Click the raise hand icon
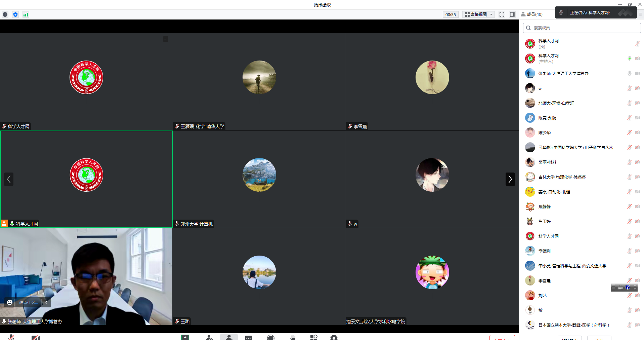Viewport: 644px width, 340px height. point(293,337)
